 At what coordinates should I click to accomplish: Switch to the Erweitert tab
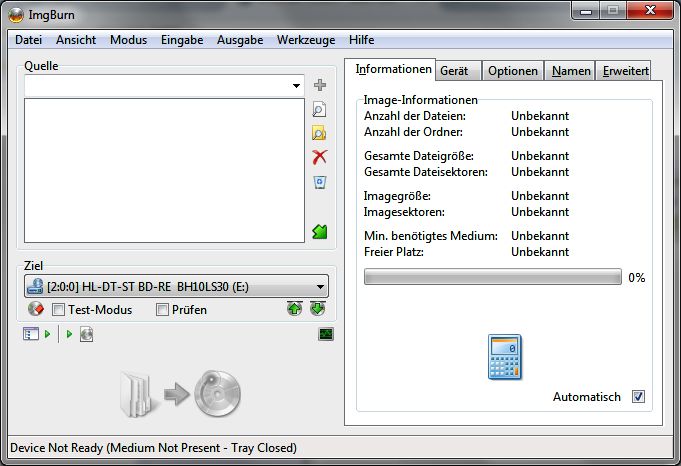[x=624, y=71]
